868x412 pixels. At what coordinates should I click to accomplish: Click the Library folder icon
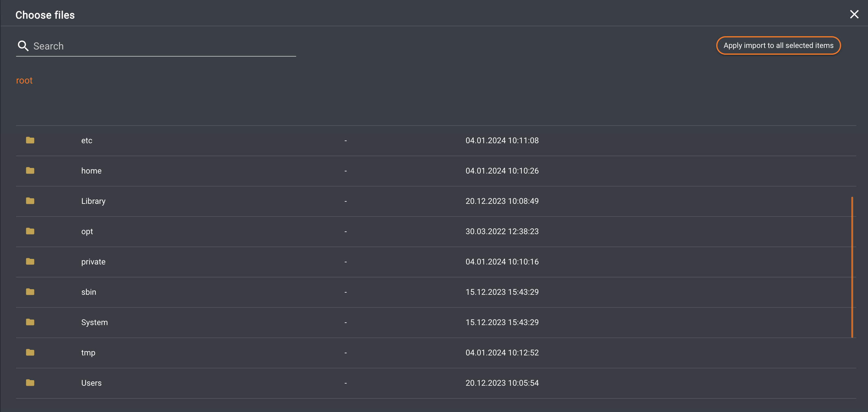30,201
